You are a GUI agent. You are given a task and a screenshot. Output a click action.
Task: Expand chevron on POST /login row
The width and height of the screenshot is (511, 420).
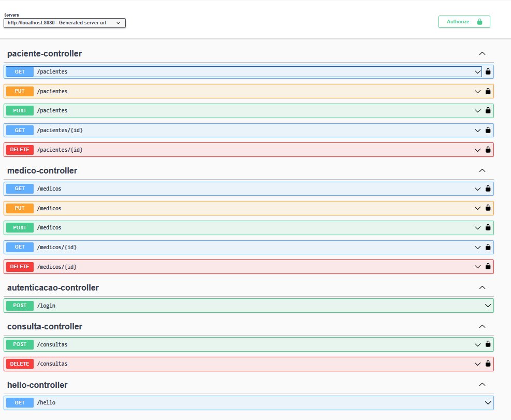pos(488,306)
